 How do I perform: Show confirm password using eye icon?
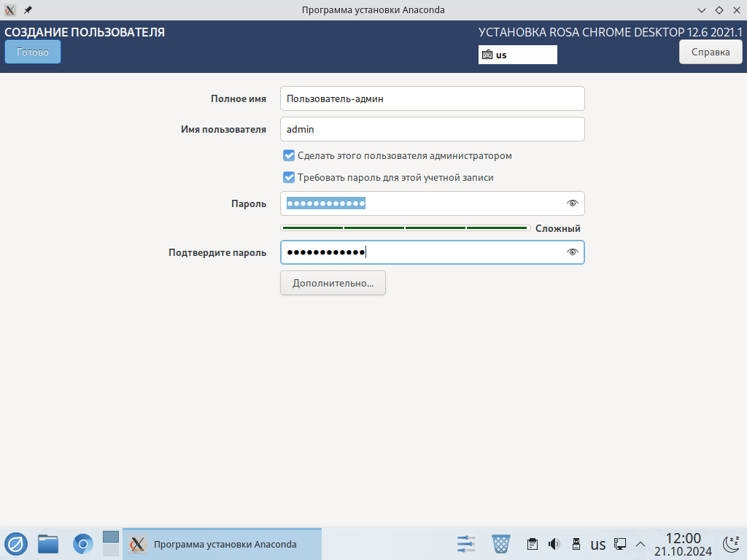[x=572, y=252]
